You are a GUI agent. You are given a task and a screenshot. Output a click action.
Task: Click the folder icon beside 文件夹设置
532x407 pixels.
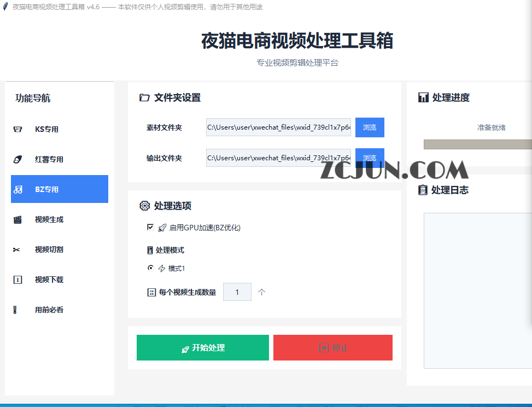coord(144,98)
